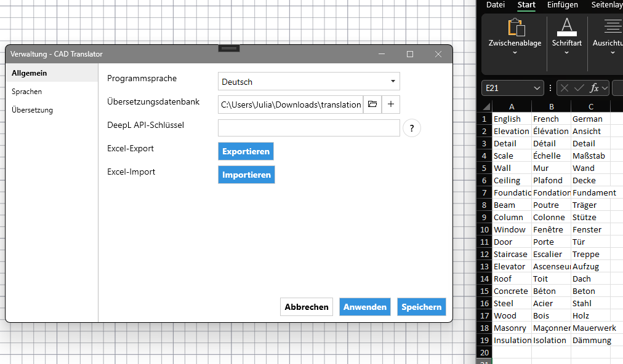The width and height of the screenshot is (623, 364).
Task: Select cell containing 'Béton'
Action: coord(551,291)
